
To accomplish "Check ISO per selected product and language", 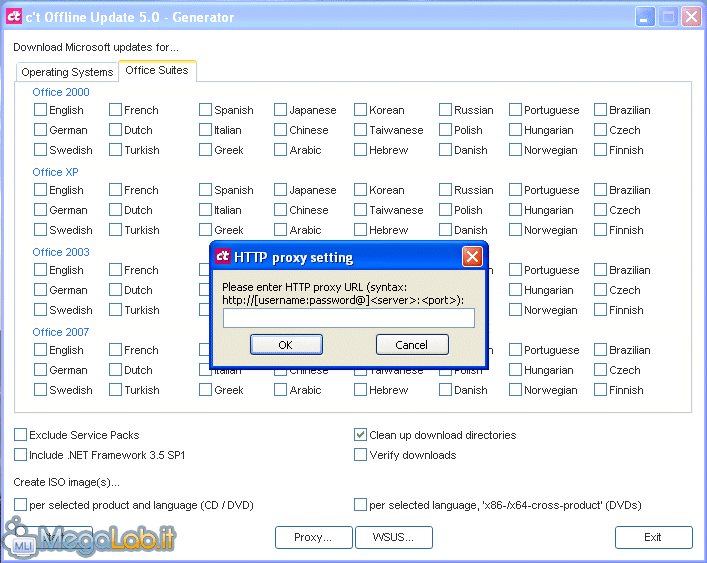I will coord(20,504).
